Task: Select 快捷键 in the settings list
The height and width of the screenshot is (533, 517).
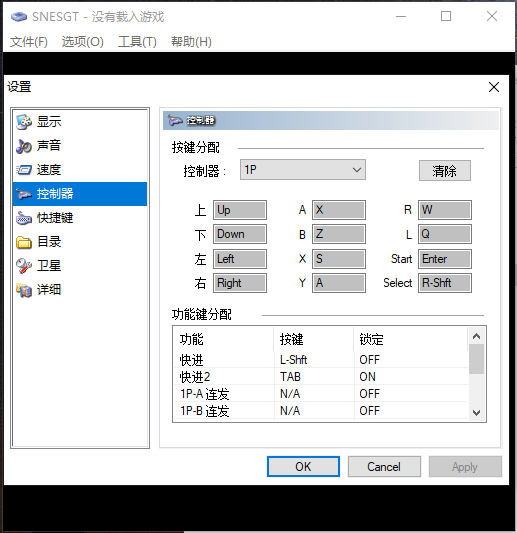Action: (x=80, y=218)
